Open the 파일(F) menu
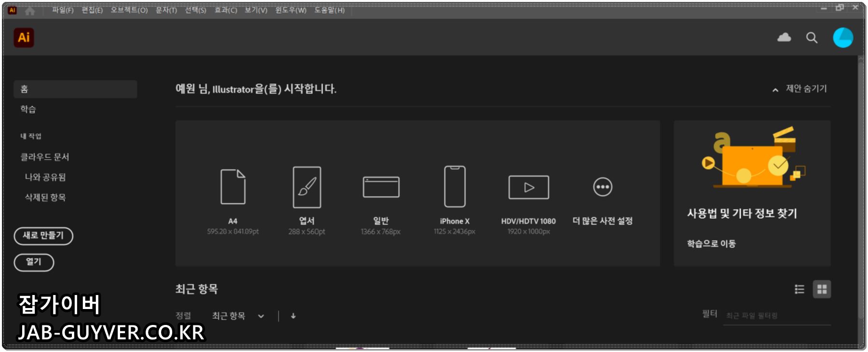The height and width of the screenshot is (352, 868). pyautogui.click(x=63, y=10)
